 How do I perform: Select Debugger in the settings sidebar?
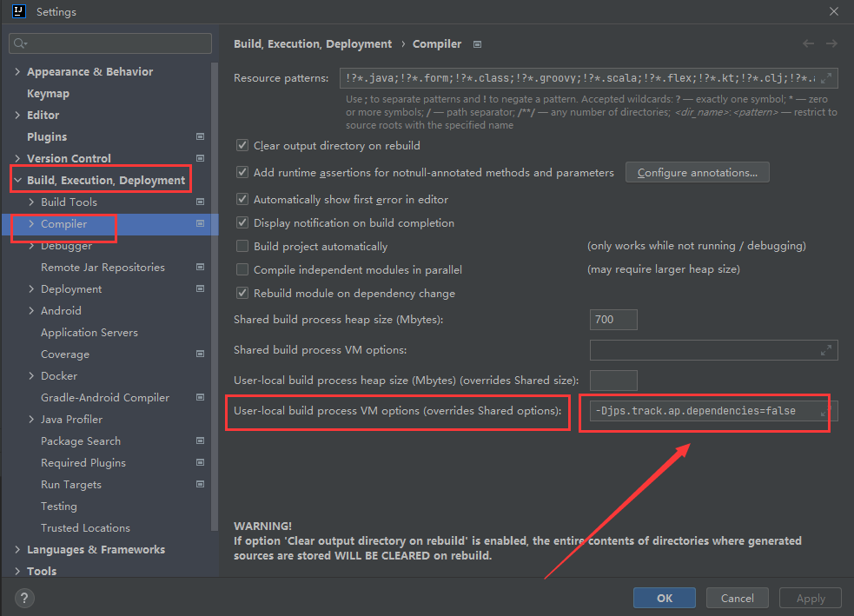65,245
